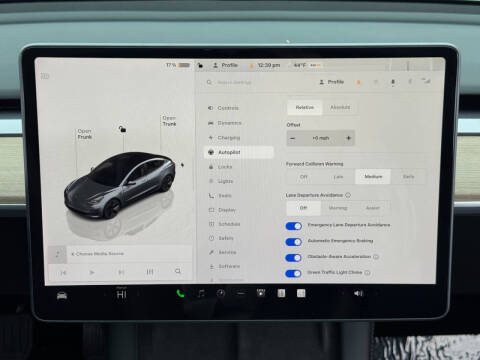Select the Autopilot menu item
The image size is (480, 360).
coord(239,152)
